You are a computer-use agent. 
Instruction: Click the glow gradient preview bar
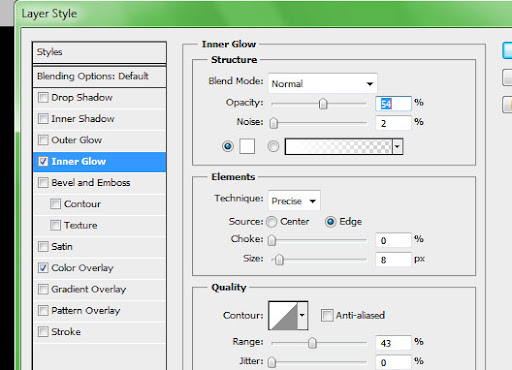(x=339, y=147)
